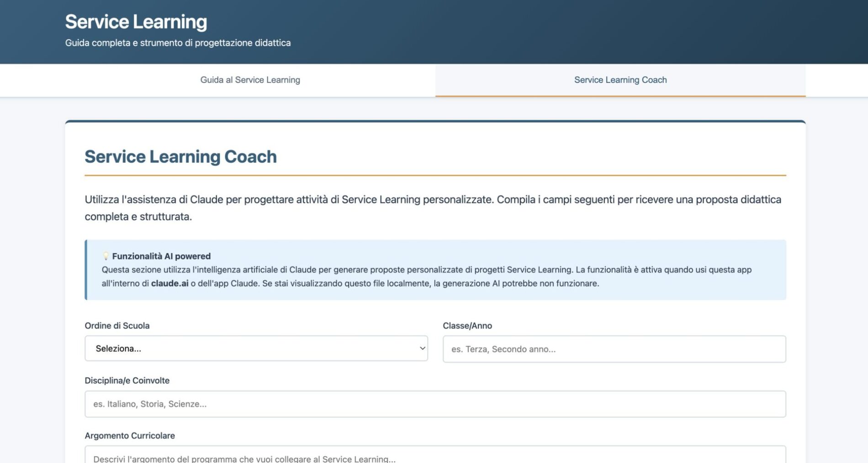Click the bold claude.ai text
Viewport: 868px width, 463px height.
[169, 283]
